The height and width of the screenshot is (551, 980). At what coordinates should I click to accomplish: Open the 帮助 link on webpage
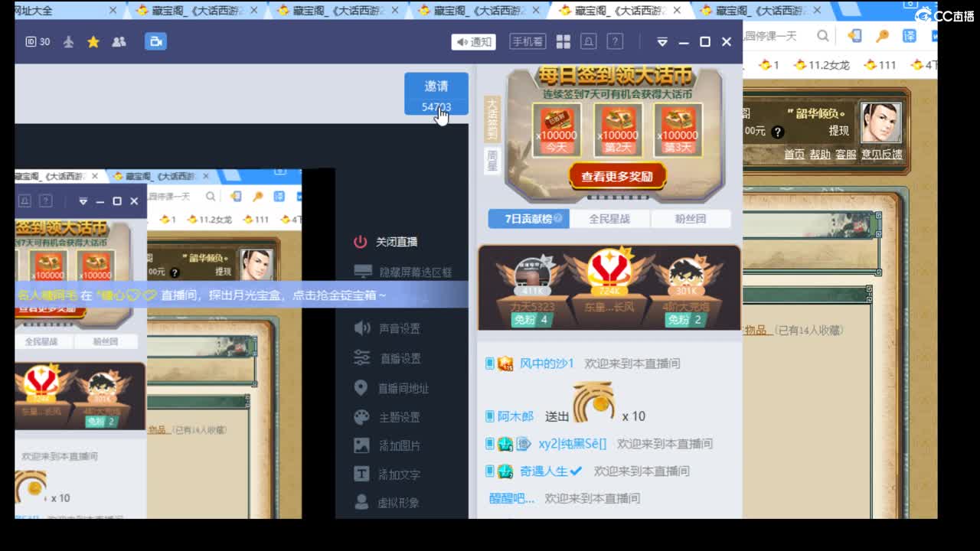(x=820, y=155)
